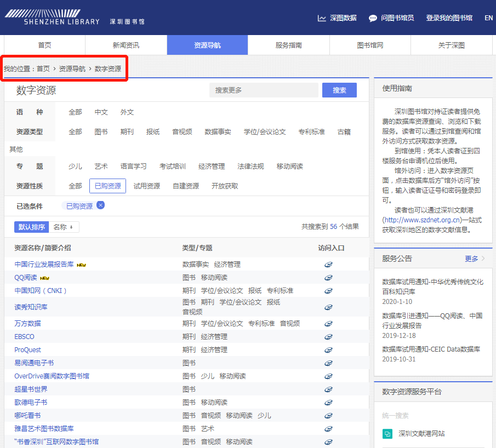Remove the 已购资源 selected filter tag
The width and height of the screenshot is (496, 448).
tap(101, 205)
